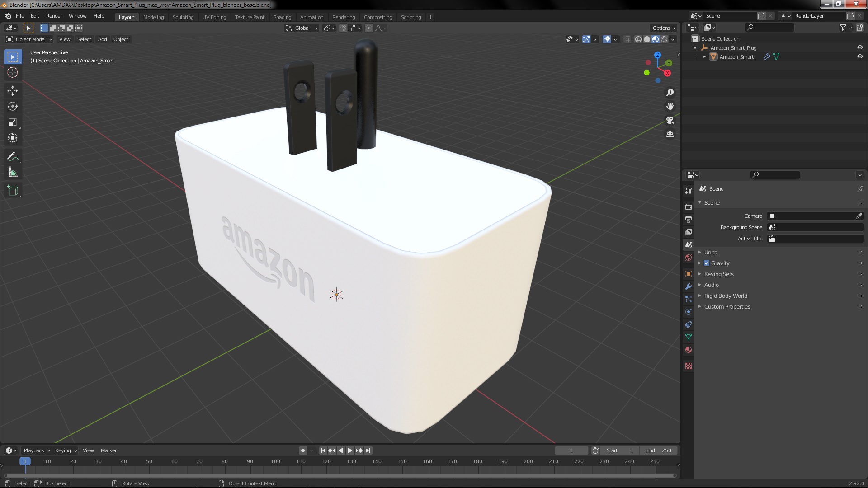Open the Object Mode dropdown
Screen dimensions: 868x488
30,39
